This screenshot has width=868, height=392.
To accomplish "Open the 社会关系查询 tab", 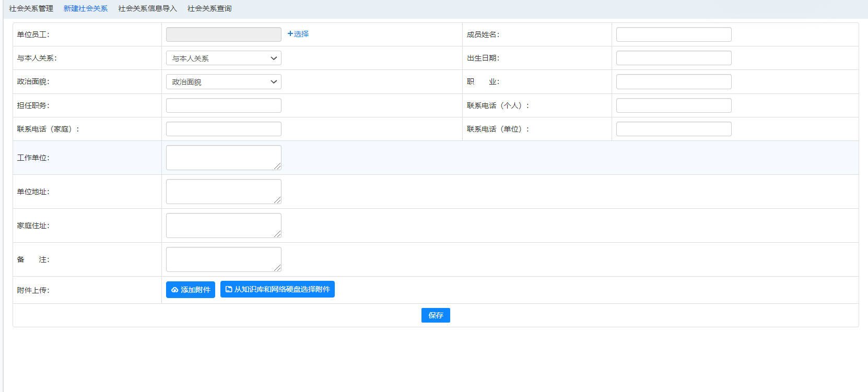I will (209, 8).
